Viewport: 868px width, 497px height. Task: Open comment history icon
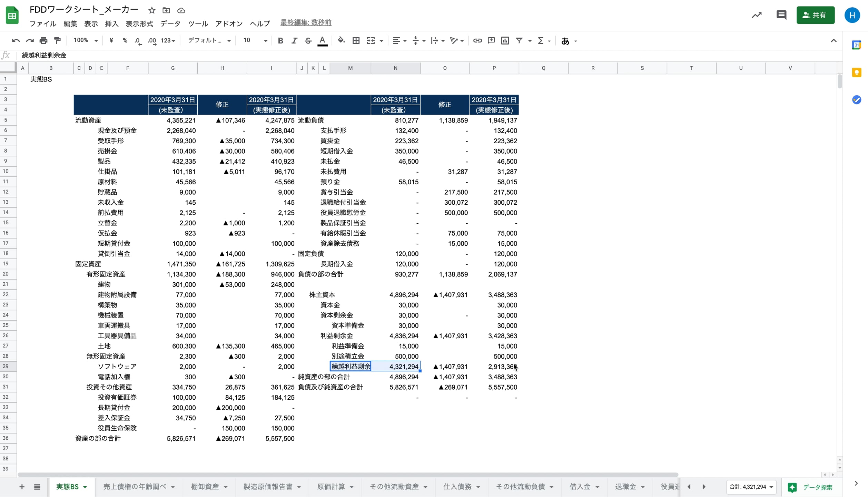point(781,15)
